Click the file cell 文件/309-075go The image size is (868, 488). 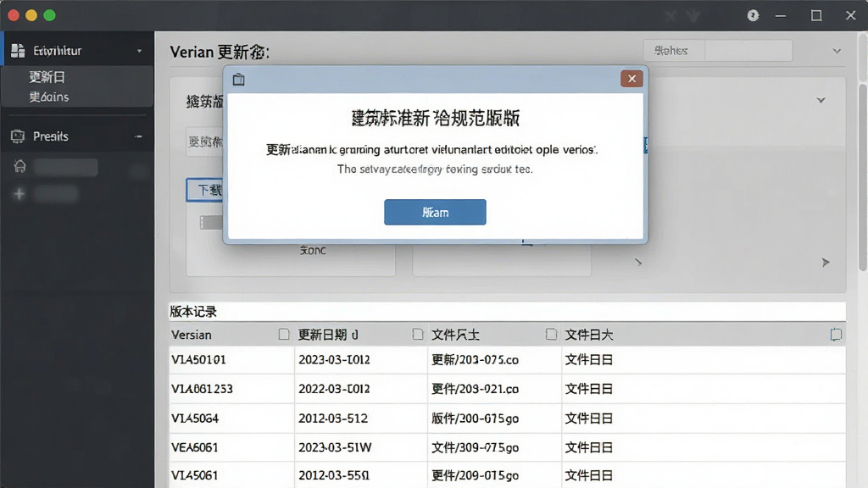[x=475, y=447]
